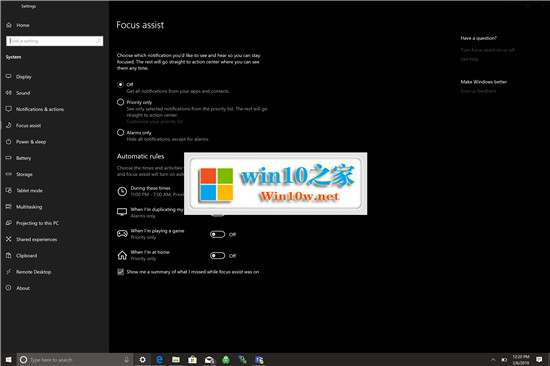The image size is (550, 366).
Task: Click the Tablet mode sidebar icon
Action: click(x=8, y=190)
